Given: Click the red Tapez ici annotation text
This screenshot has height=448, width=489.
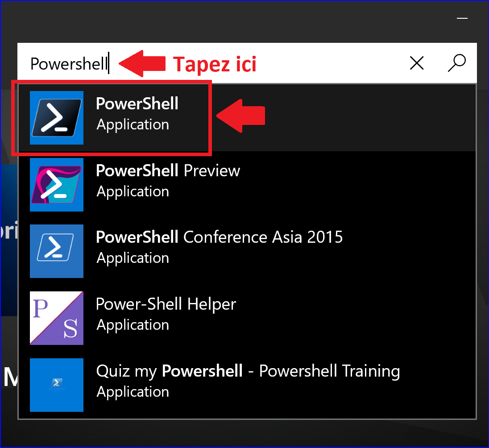Looking at the screenshot, I should (x=215, y=64).
